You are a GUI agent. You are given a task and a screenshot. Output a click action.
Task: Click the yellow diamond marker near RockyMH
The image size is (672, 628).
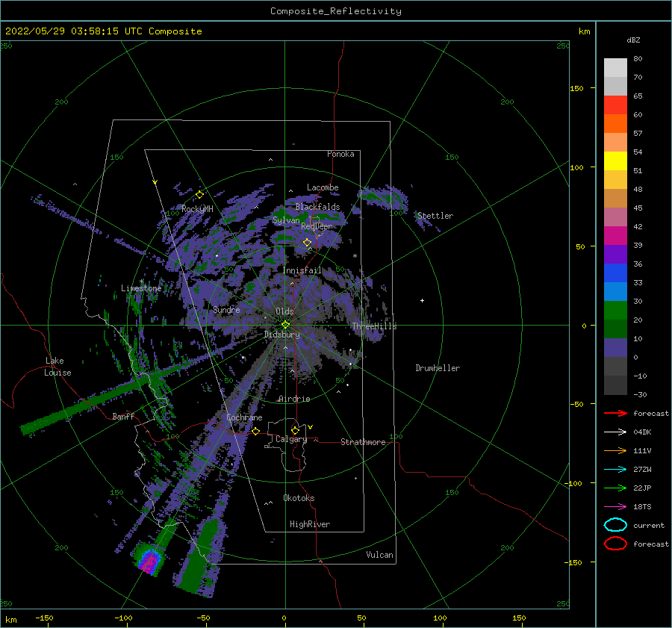[x=199, y=195]
